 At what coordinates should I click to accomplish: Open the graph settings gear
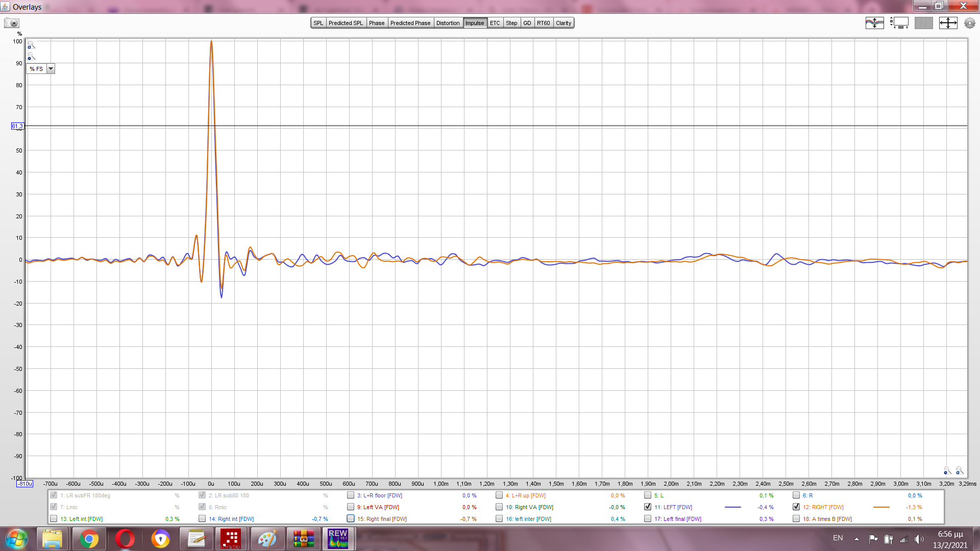[969, 23]
